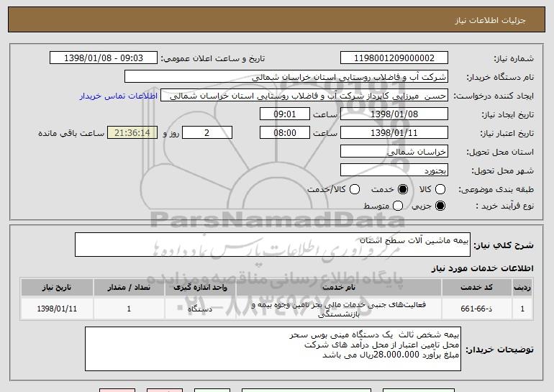
Task: Click the ساعت باقی مانده label
Action: tap(71, 134)
